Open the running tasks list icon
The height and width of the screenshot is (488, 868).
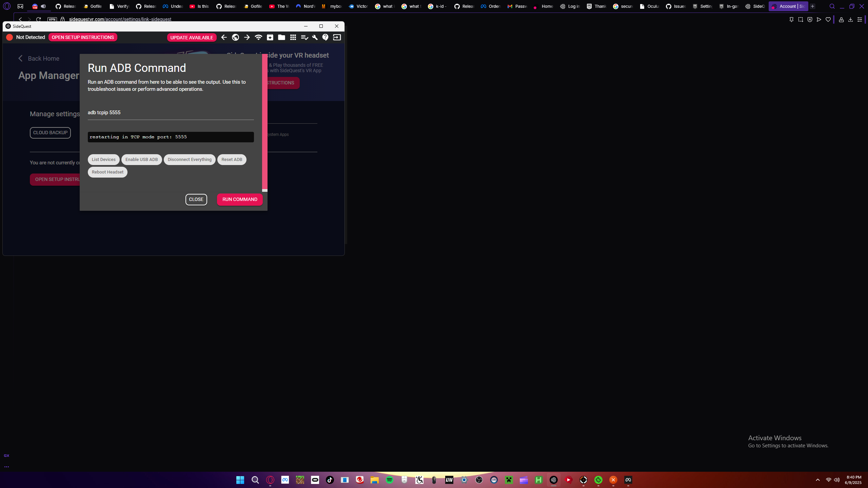304,37
